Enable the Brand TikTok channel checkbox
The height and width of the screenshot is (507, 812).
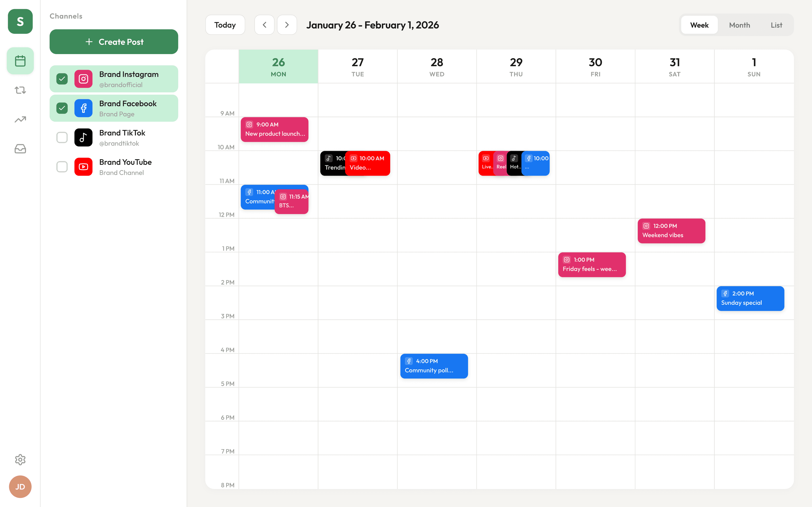[62, 138]
